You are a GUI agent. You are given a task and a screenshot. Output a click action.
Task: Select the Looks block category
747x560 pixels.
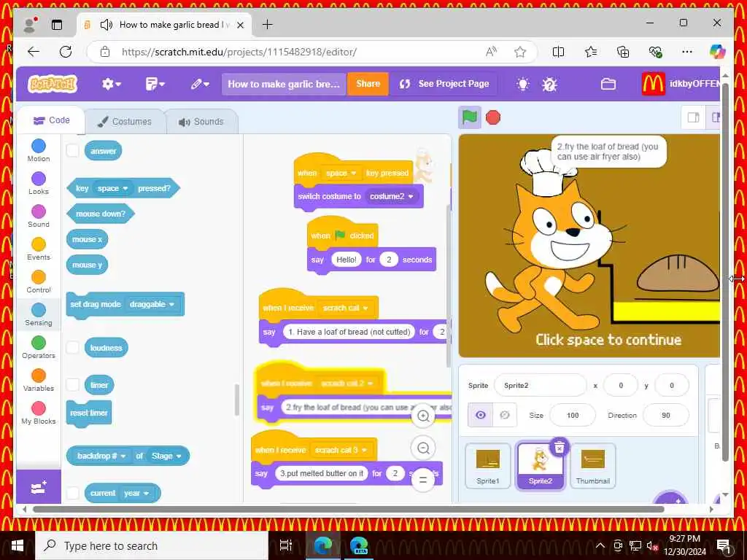click(39, 183)
